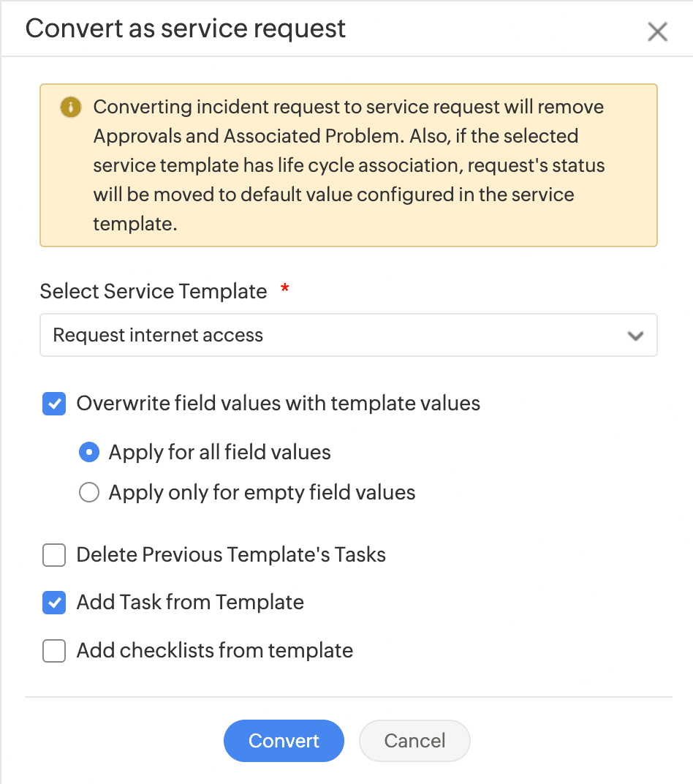Click the Cancel button
This screenshot has height=784, width=693.
coord(414,741)
